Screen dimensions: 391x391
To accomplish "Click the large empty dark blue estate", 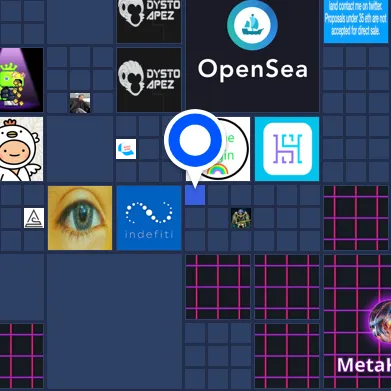I will click(x=114, y=322).
